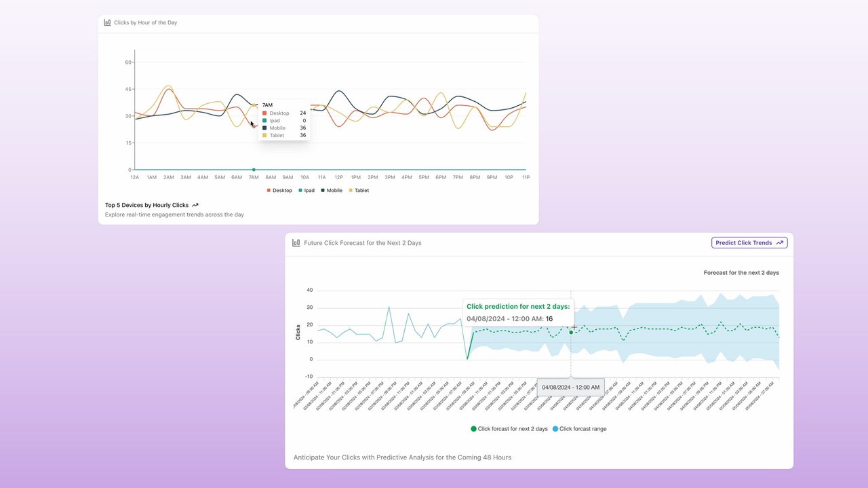Viewport: 868px width, 488px height.
Task: Click trend arrow icon after Top 5 Devices heading
Action: 195,205
